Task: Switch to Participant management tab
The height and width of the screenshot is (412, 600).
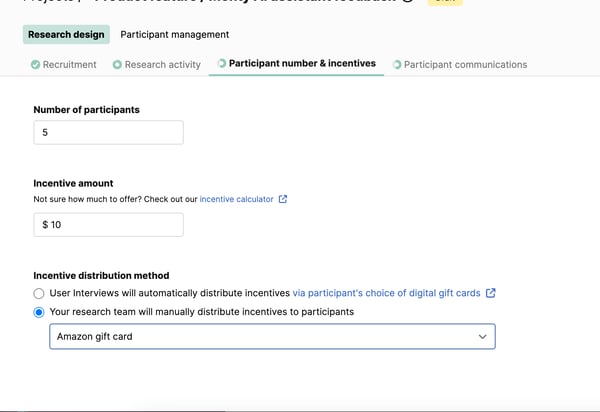Action: click(x=174, y=34)
